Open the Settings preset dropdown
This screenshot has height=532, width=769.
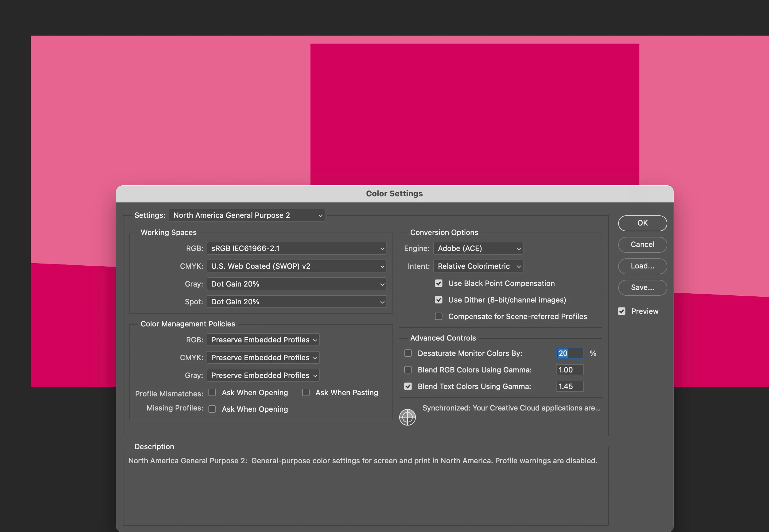[247, 215]
